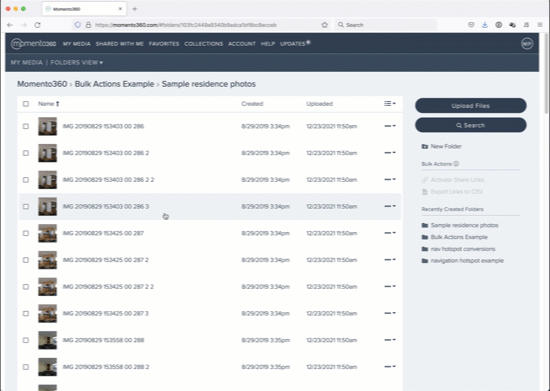Reload the page with refresh icon

coord(38,25)
